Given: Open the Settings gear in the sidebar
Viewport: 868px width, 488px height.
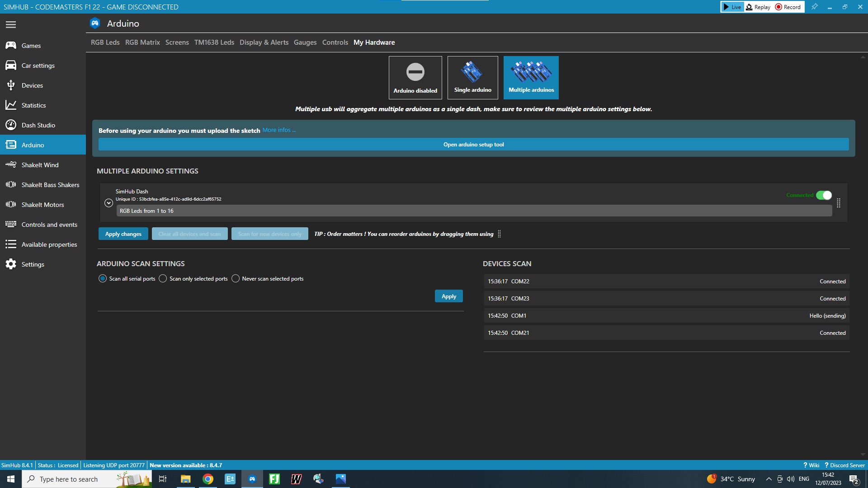Looking at the screenshot, I should pyautogui.click(x=11, y=264).
